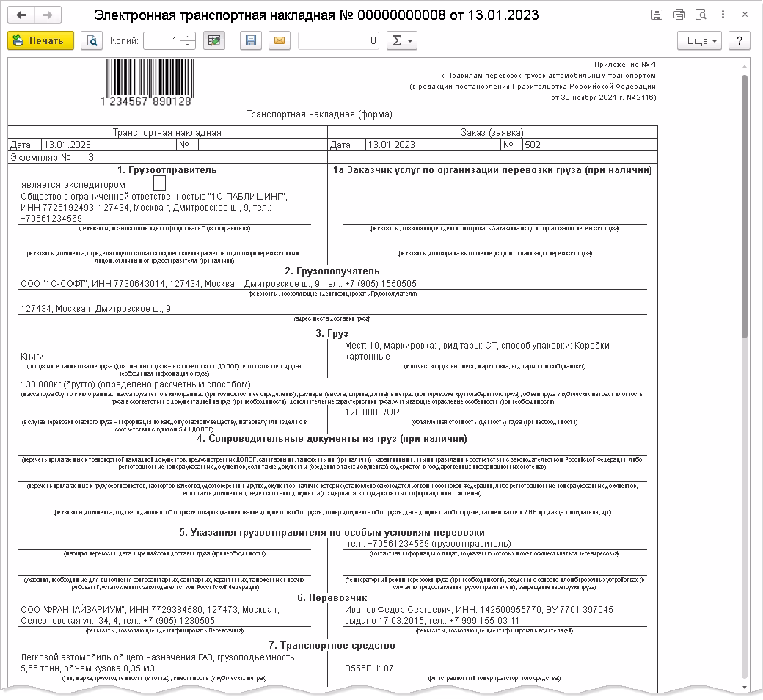
Task: Open print preview with magnifier icon
Action: tap(92, 41)
